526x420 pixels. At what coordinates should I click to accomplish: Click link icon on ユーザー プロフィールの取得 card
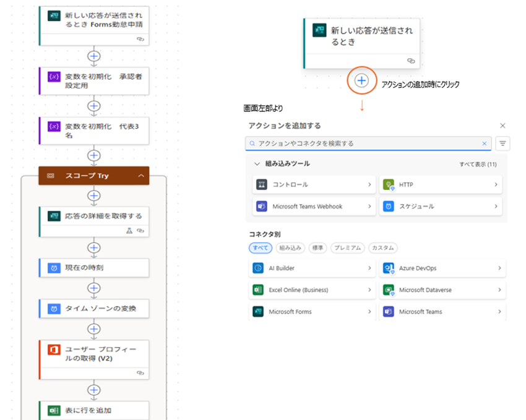pos(140,373)
